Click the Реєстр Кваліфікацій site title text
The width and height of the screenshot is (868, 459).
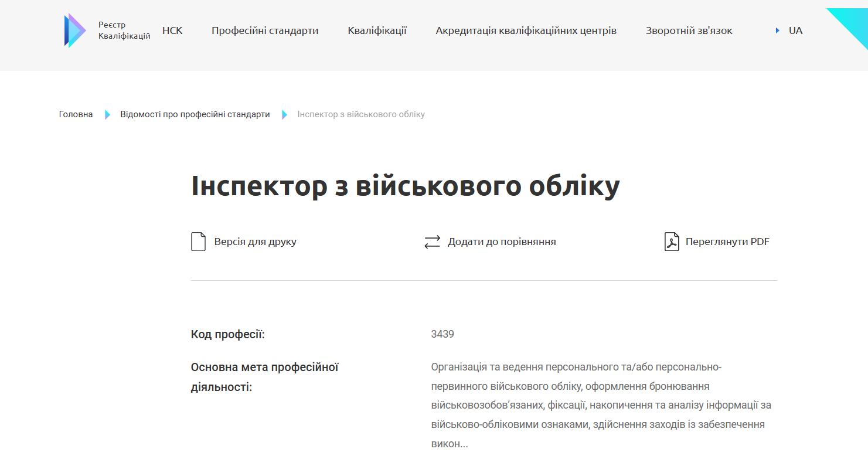[x=124, y=30]
